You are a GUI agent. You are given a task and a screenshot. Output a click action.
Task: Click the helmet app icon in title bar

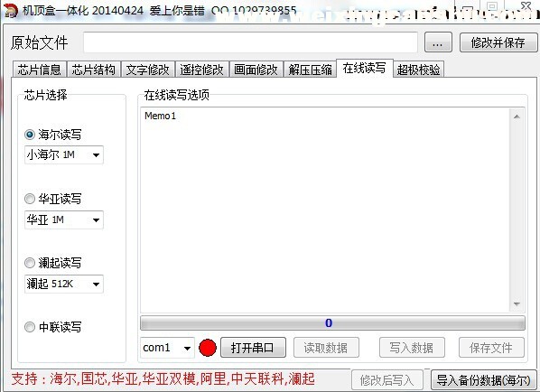pyautogui.click(x=10, y=10)
